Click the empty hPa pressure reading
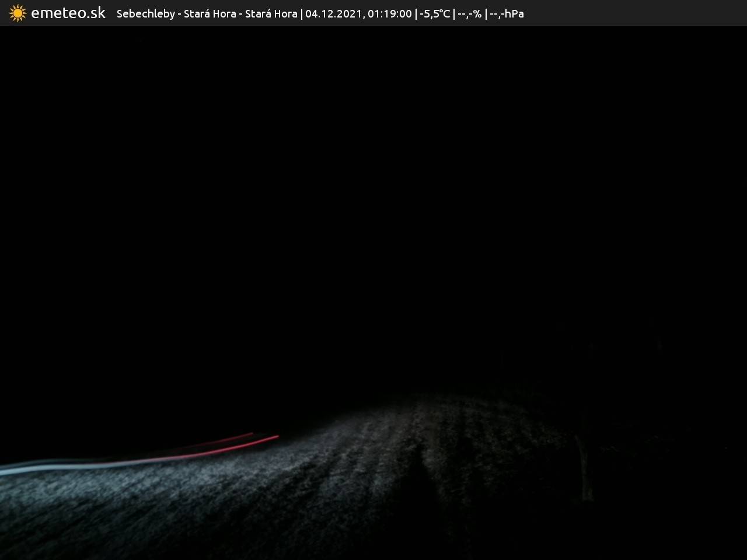The width and height of the screenshot is (747, 560). point(507,13)
